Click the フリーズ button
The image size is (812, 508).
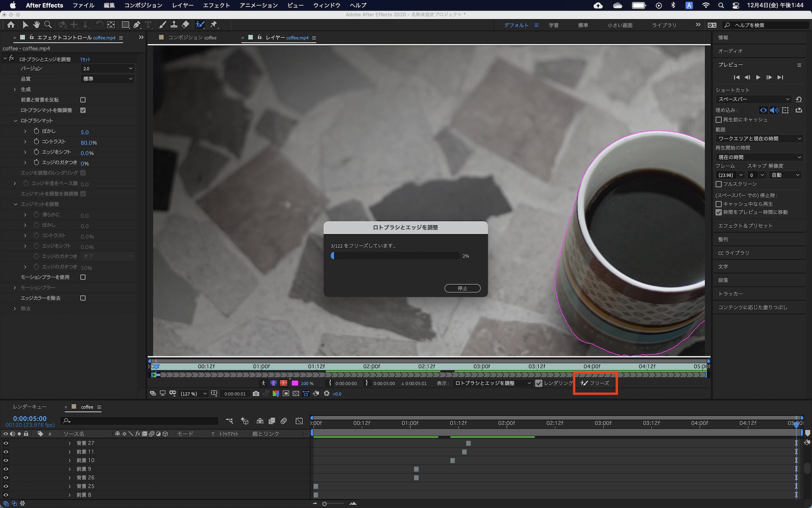(x=595, y=383)
